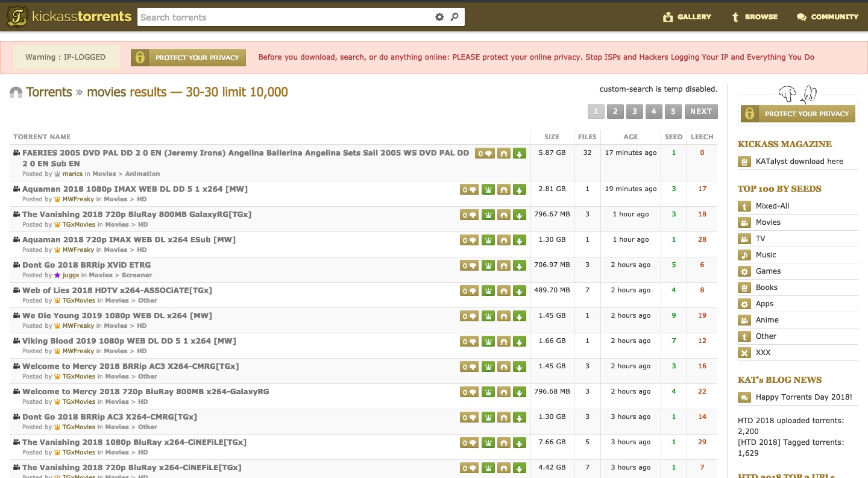This screenshot has height=478, width=868.
Task: Click magnet icon for Aquaman 2018 1080p IMAX
Action: tap(503, 189)
